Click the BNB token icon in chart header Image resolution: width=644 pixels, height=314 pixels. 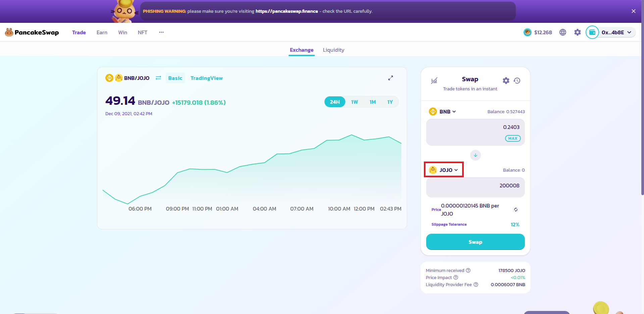109,78
